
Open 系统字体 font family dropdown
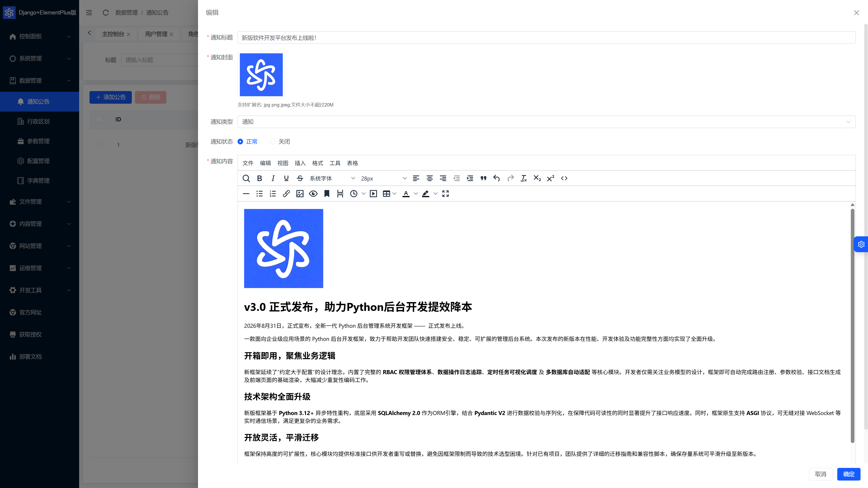(x=332, y=178)
